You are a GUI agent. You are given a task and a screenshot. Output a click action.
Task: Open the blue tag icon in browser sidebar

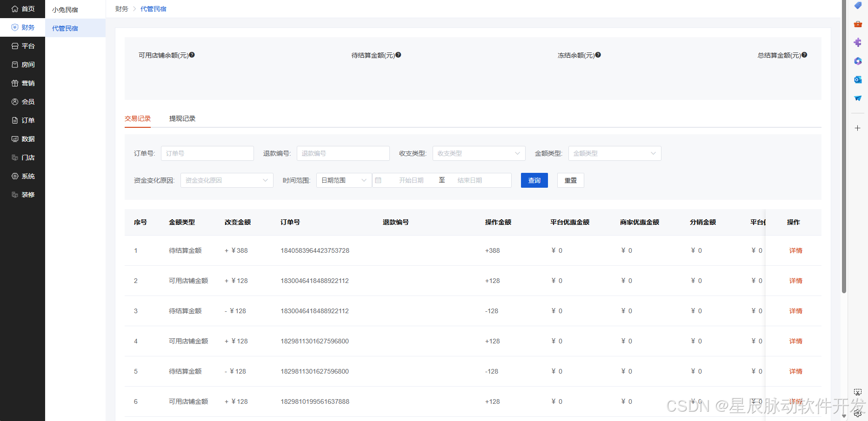click(x=858, y=6)
